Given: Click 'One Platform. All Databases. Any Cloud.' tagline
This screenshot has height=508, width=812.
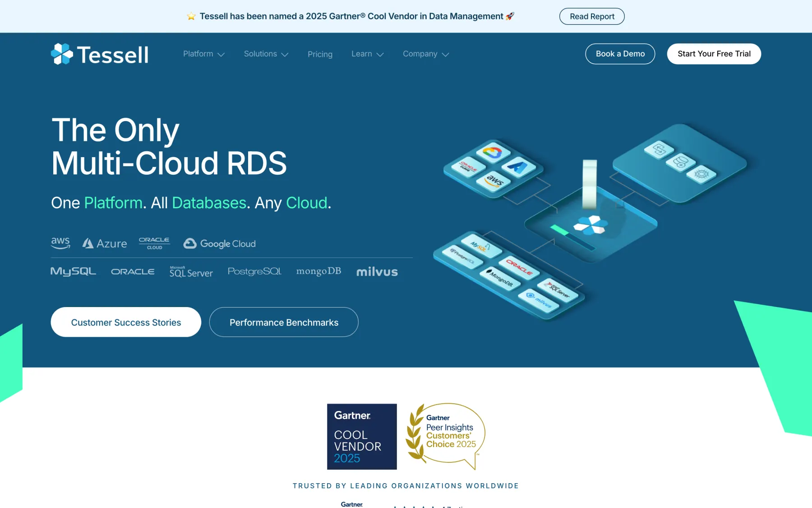Looking at the screenshot, I should 191,203.
